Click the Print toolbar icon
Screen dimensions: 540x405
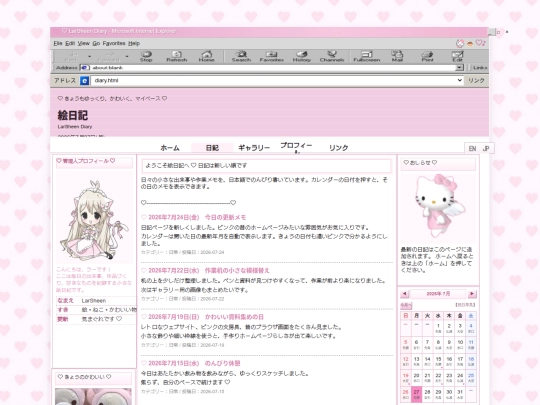[x=427, y=56]
